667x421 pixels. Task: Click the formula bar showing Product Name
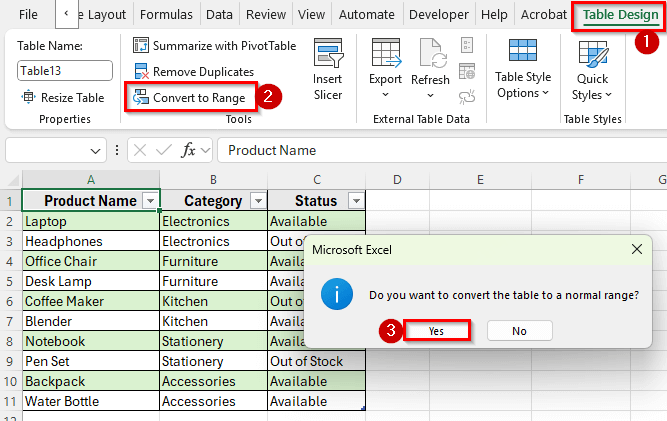442,150
